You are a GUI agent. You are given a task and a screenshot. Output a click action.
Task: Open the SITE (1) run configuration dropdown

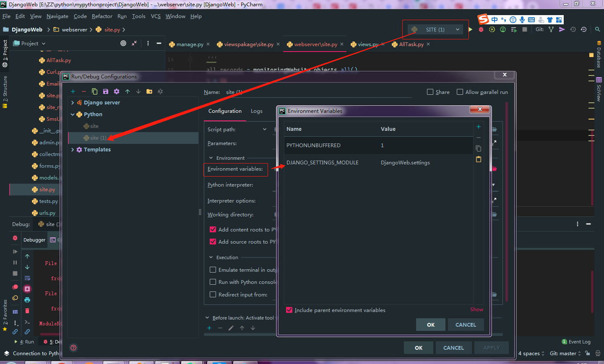tap(436, 29)
